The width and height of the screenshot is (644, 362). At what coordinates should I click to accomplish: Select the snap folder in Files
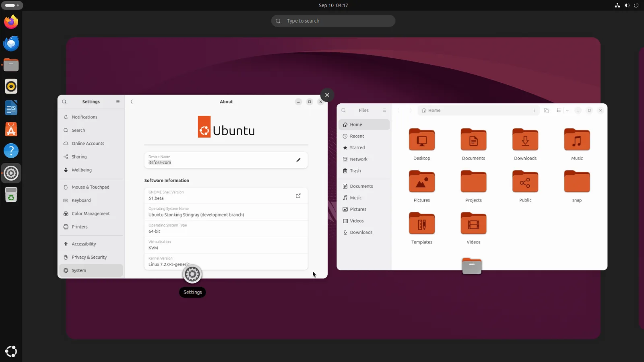pos(577,186)
